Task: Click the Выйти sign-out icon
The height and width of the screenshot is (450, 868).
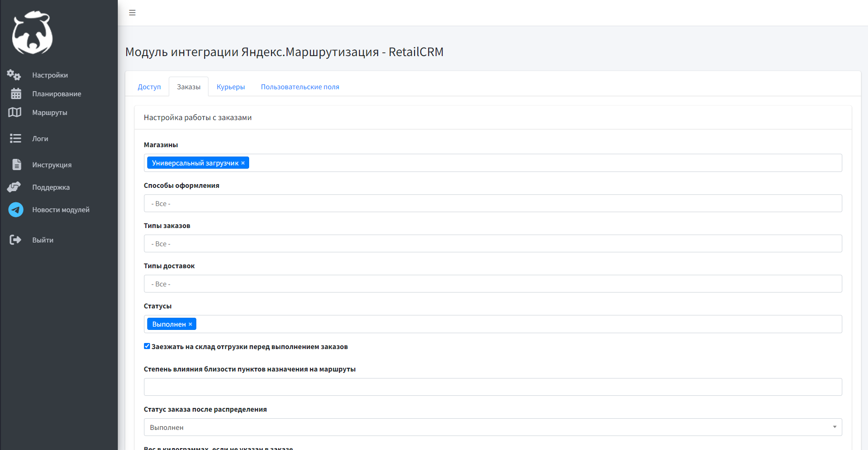Action: 15,240
